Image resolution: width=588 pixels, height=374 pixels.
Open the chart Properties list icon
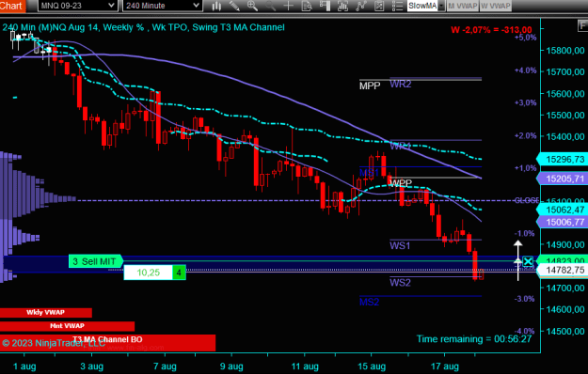[397, 6]
